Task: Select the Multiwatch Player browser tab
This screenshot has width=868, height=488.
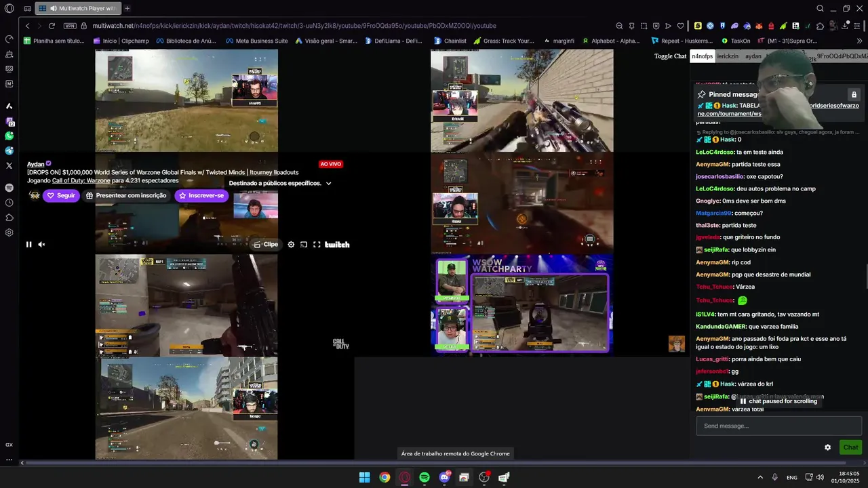Action: coord(78,8)
